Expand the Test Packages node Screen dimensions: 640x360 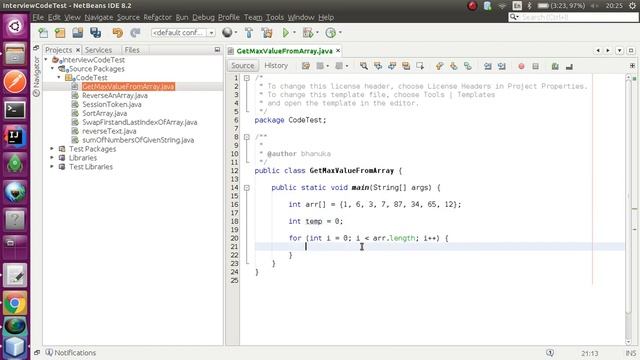tap(52, 149)
